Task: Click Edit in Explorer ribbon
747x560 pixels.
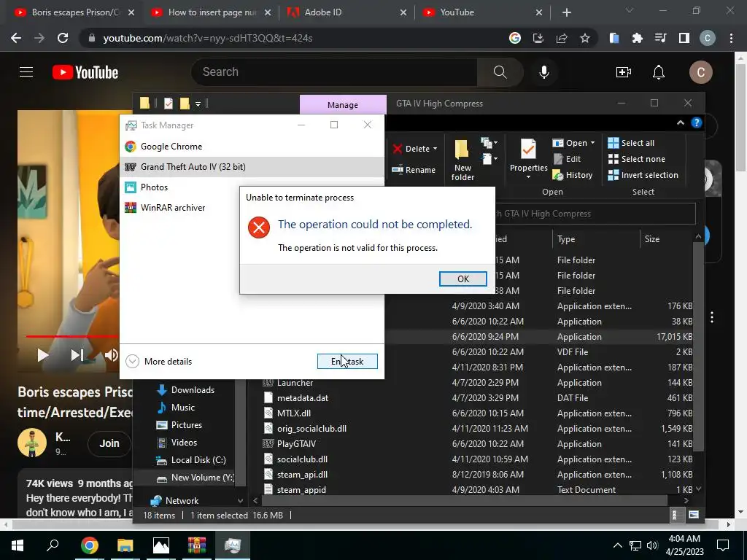Action: (566, 159)
